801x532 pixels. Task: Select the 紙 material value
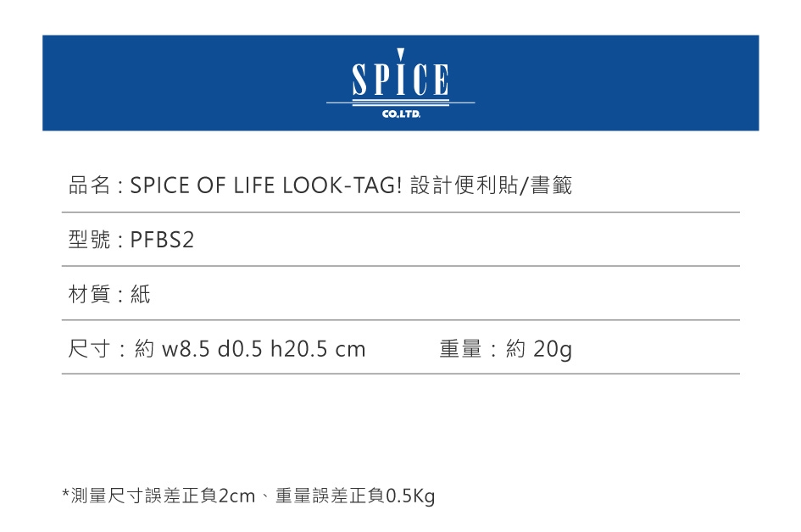click(141, 295)
